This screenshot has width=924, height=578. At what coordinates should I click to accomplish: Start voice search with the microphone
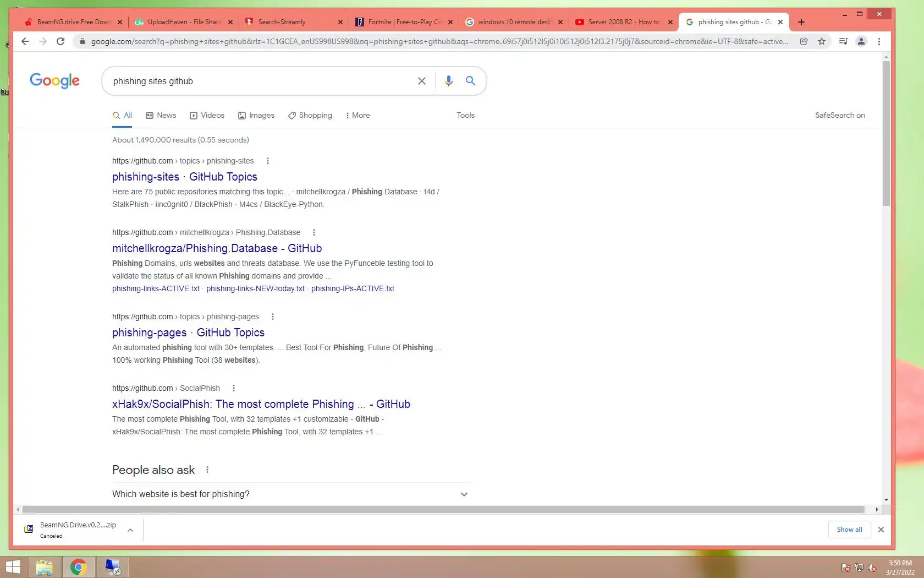coord(449,81)
